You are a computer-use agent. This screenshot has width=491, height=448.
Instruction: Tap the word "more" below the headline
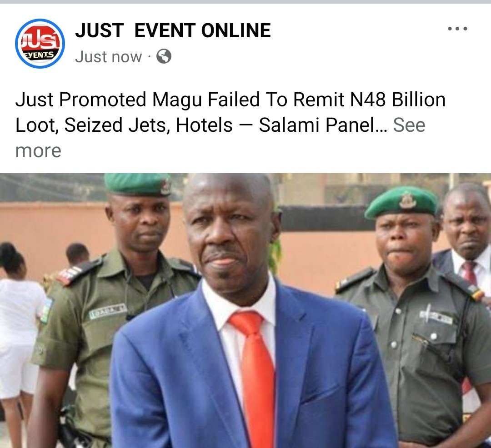point(38,151)
